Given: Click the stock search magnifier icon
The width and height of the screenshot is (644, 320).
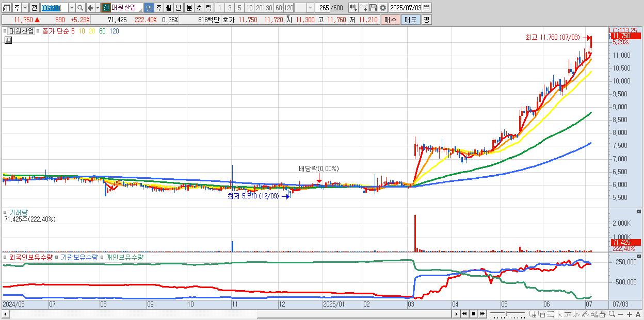Looking at the screenshot, I should [81, 8].
